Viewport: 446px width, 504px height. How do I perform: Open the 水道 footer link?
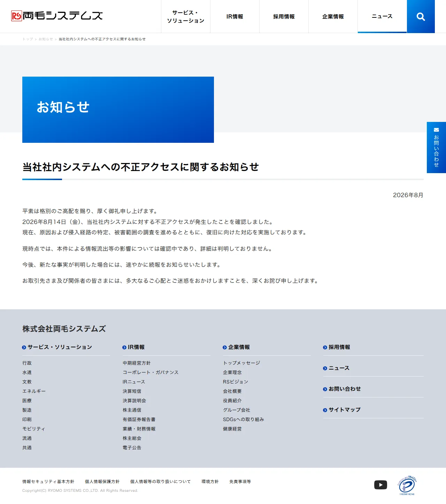[x=27, y=372]
